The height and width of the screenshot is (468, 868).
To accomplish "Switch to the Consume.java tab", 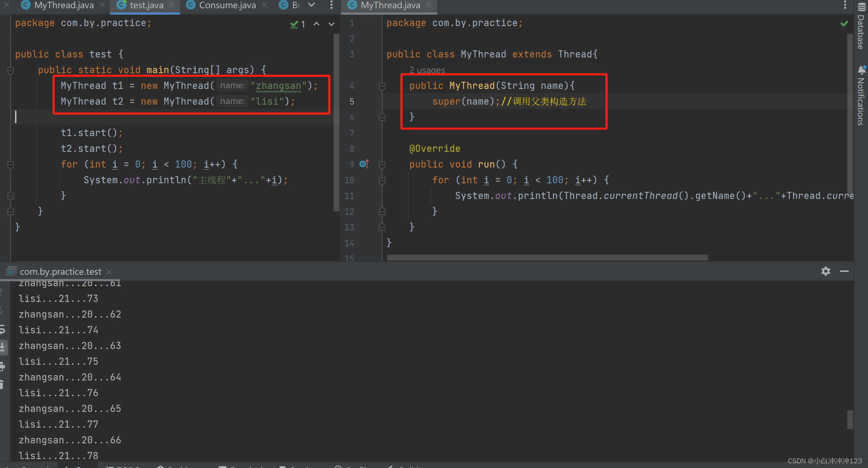I will tap(227, 5).
